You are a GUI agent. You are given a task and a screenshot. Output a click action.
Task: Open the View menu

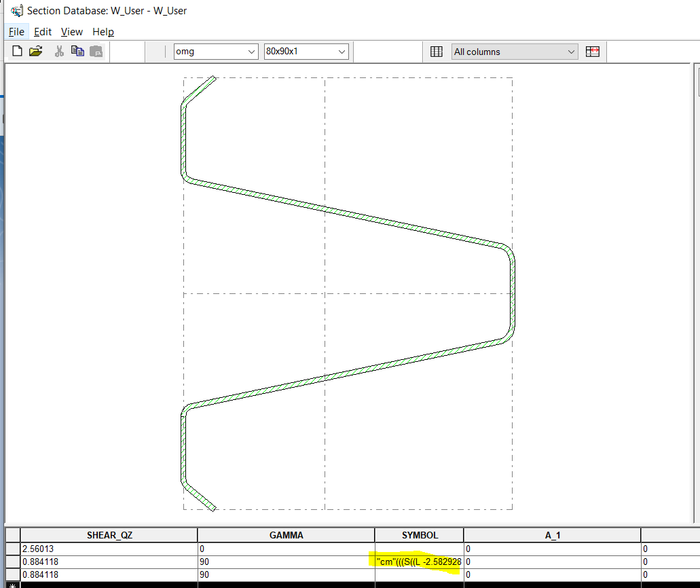(72, 32)
